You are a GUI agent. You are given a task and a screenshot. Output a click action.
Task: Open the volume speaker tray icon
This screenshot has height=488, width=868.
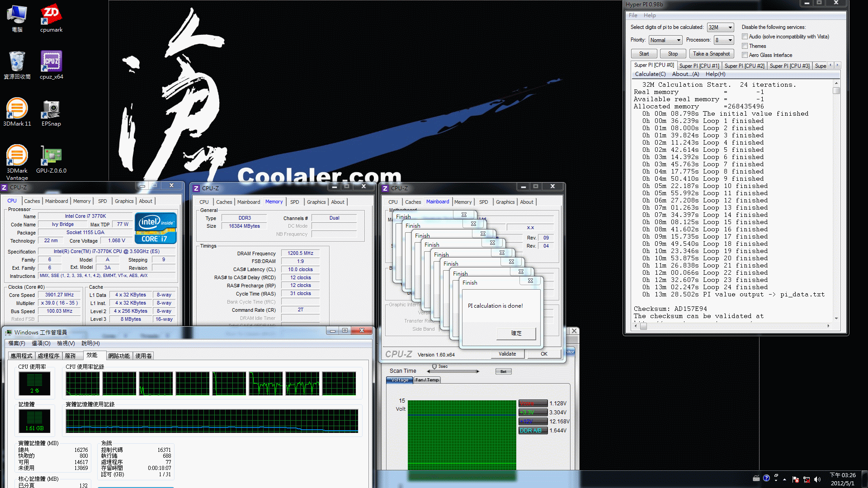(x=817, y=479)
